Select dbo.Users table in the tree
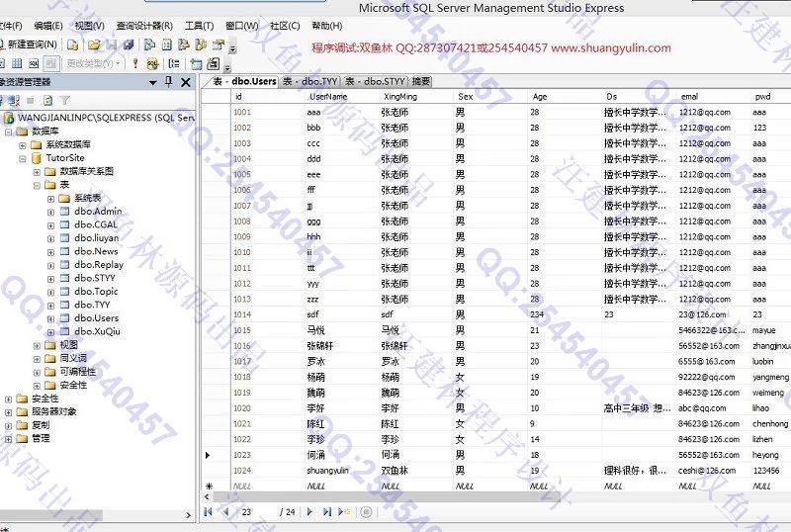 pos(96,318)
